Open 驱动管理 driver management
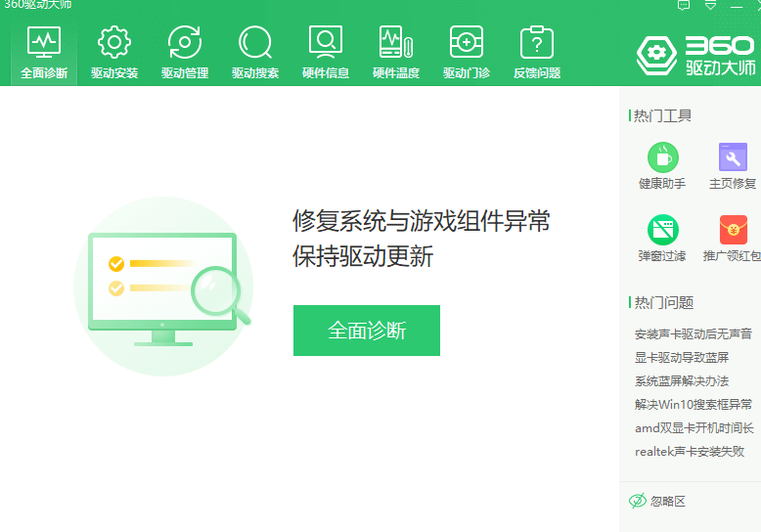Viewport: 761px width, 532px height. 185,52
